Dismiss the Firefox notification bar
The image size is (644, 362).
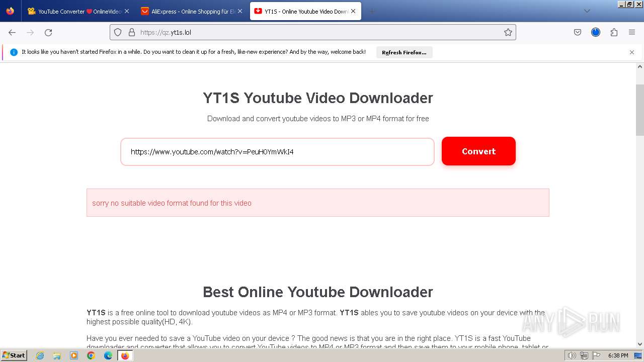click(632, 52)
